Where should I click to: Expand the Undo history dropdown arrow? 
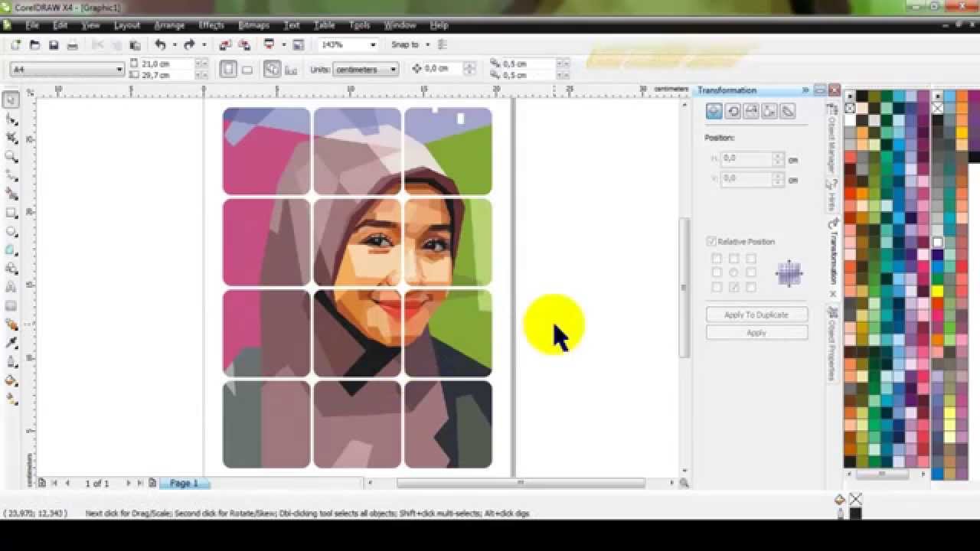click(x=175, y=45)
